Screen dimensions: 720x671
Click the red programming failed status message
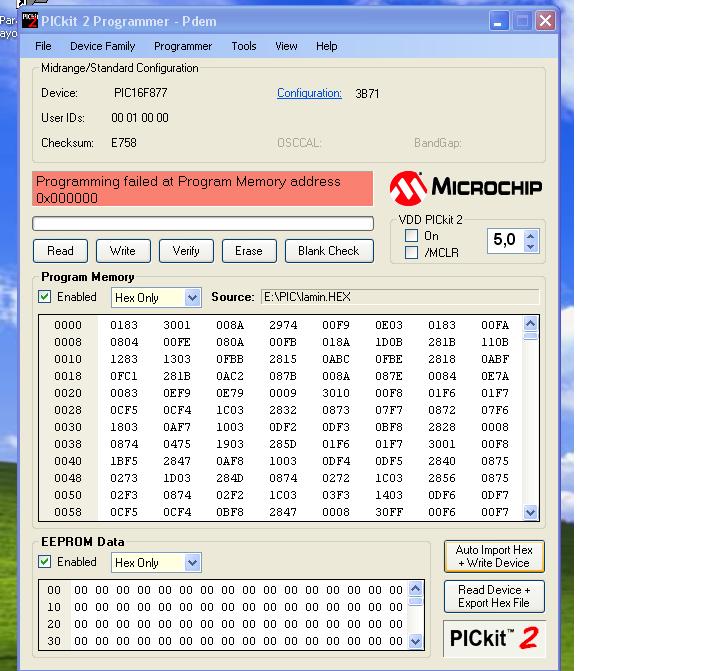pyautogui.click(x=202, y=189)
